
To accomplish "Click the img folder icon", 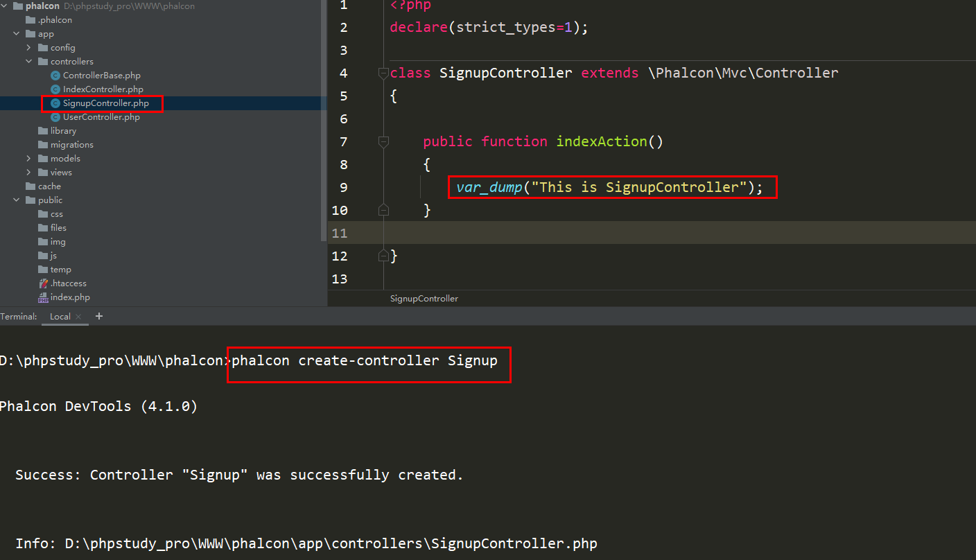I will coord(43,242).
